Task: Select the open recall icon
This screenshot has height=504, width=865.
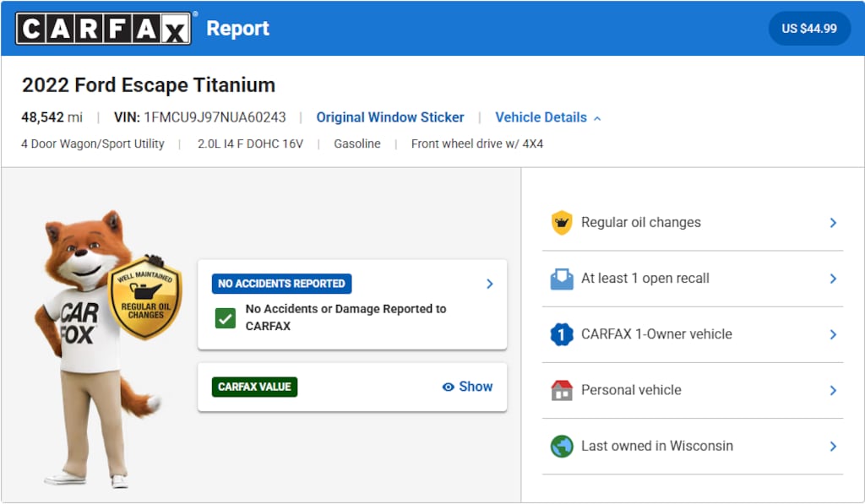Action: pos(563,279)
